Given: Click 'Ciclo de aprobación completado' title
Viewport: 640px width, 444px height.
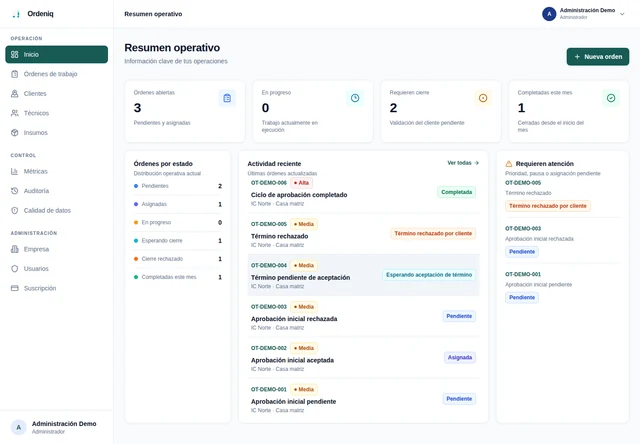Looking at the screenshot, I should tap(299, 195).
